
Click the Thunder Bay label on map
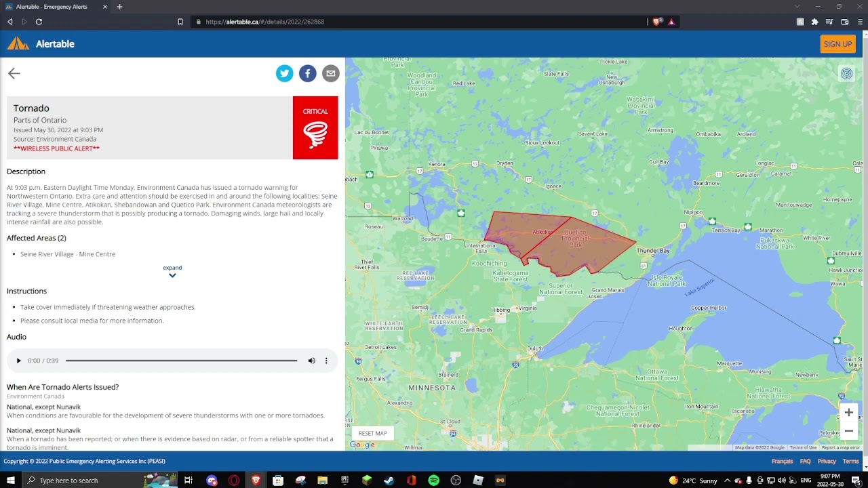[654, 251]
